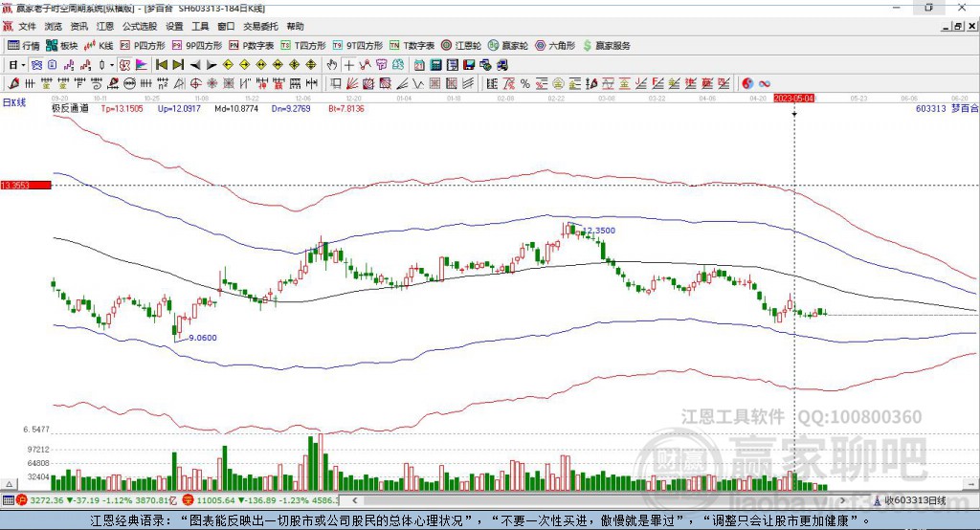Open the 行情 market quotes view
980x530 pixels.
click(24, 46)
